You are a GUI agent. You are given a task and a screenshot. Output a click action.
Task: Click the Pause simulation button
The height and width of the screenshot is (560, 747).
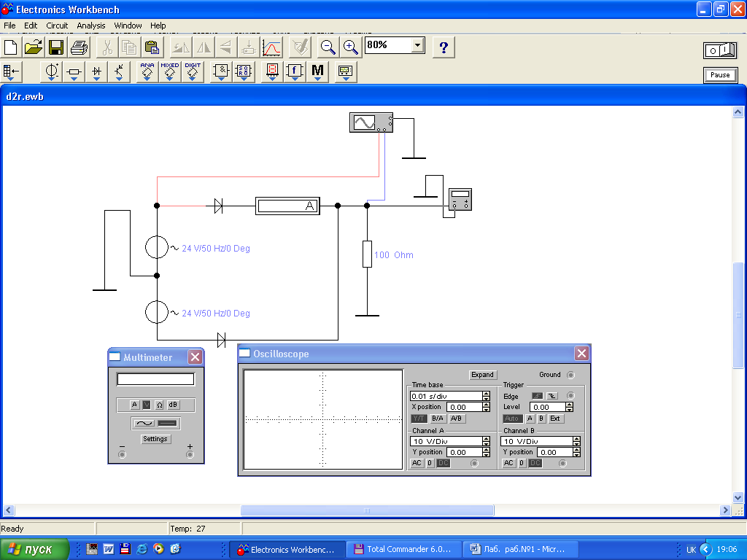(x=720, y=75)
